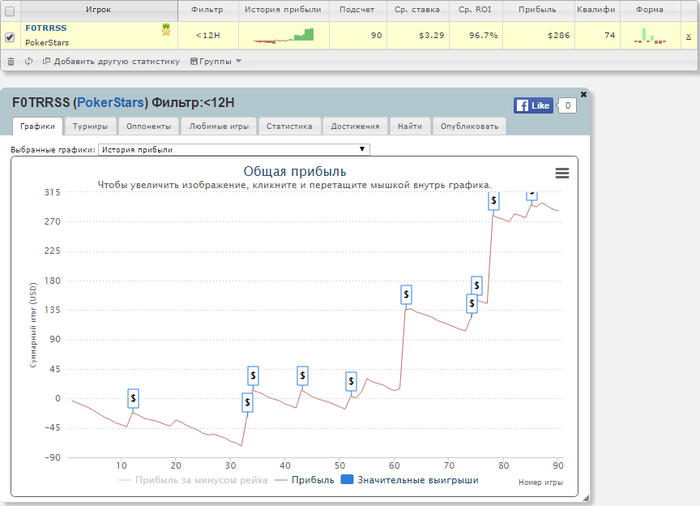This screenshot has width=700, height=506.
Task: Click the popup resize grip corner
Action: point(586,498)
